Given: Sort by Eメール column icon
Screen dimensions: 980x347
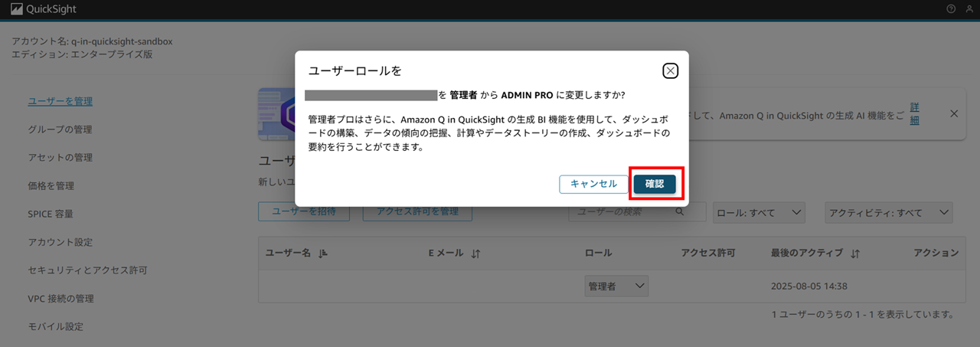Looking at the screenshot, I should click(476, 254).
